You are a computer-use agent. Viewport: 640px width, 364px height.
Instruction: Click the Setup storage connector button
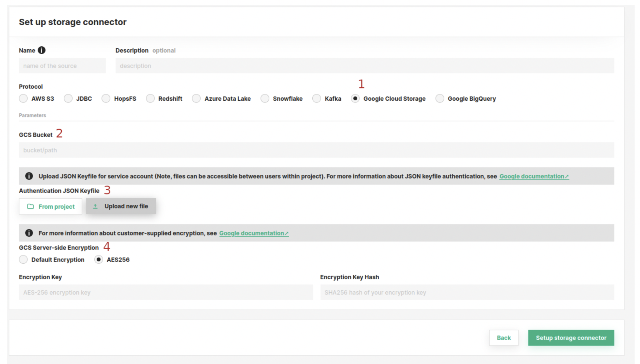[571, 338]
